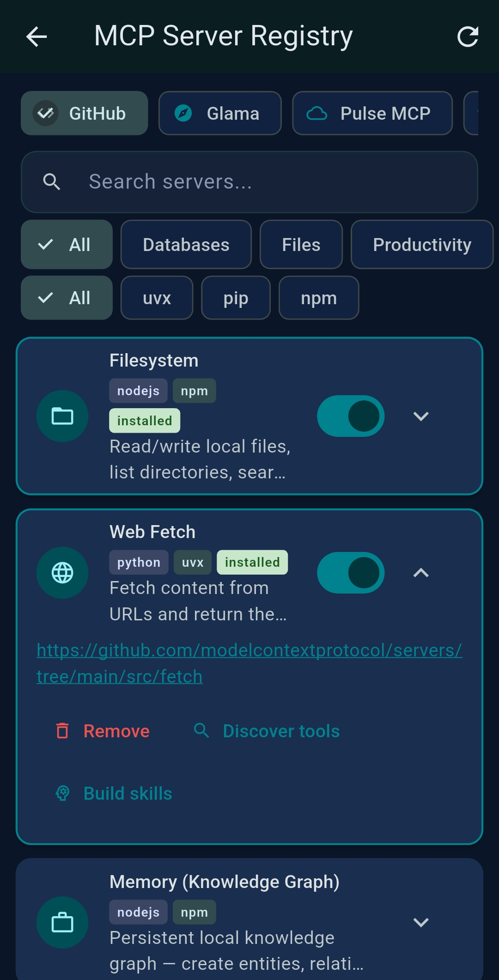
Task: Collapse the Web Fetch server card
Action: 421,573
